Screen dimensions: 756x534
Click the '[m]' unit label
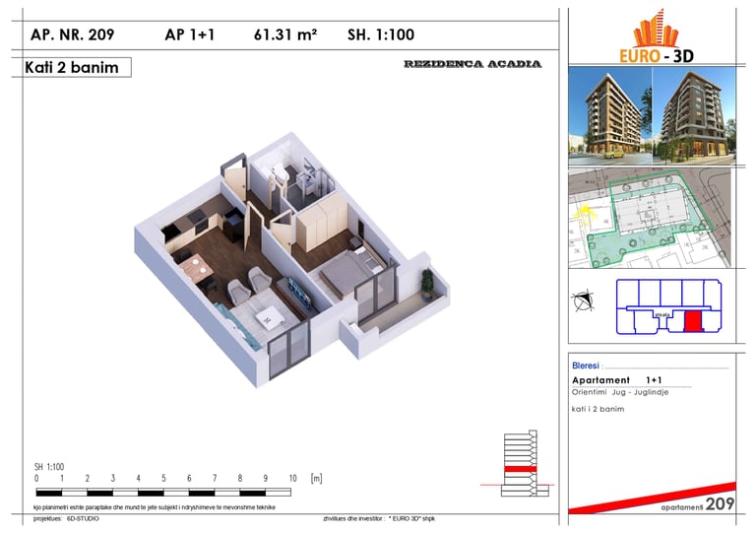click(x=316, y=479)
